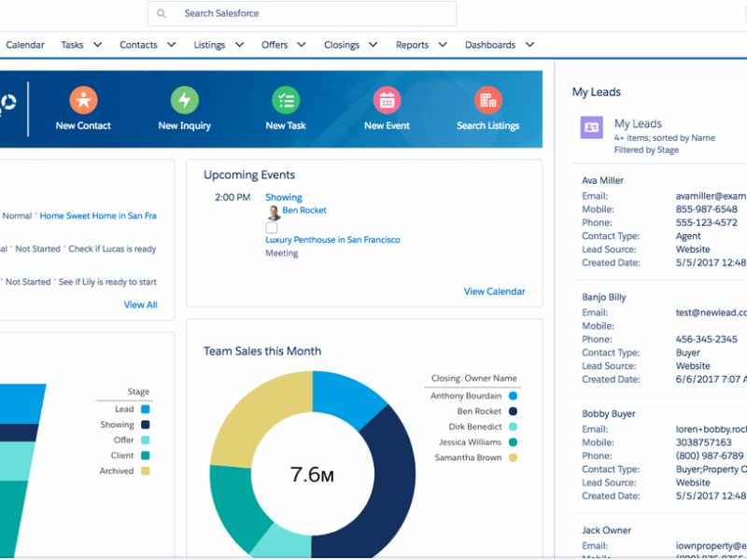Click Jessica Williams legend color dot
The image size is (747, 560).
513,441
